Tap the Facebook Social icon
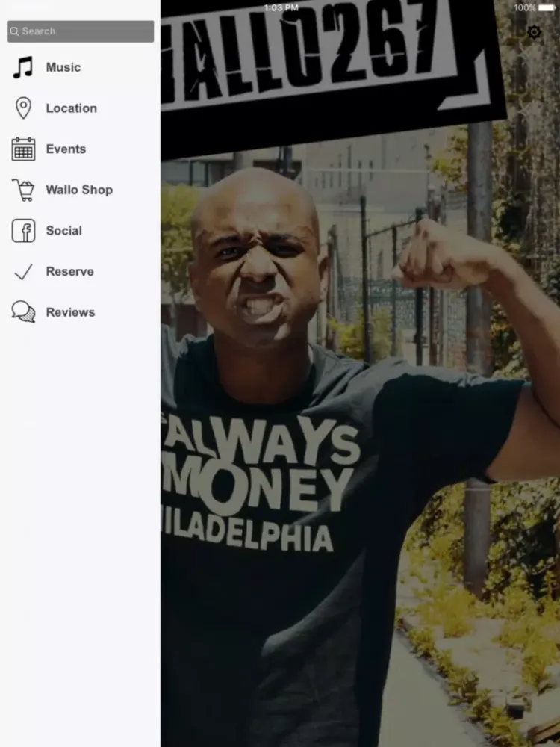The image size is (560, 747). coord(23,231)
